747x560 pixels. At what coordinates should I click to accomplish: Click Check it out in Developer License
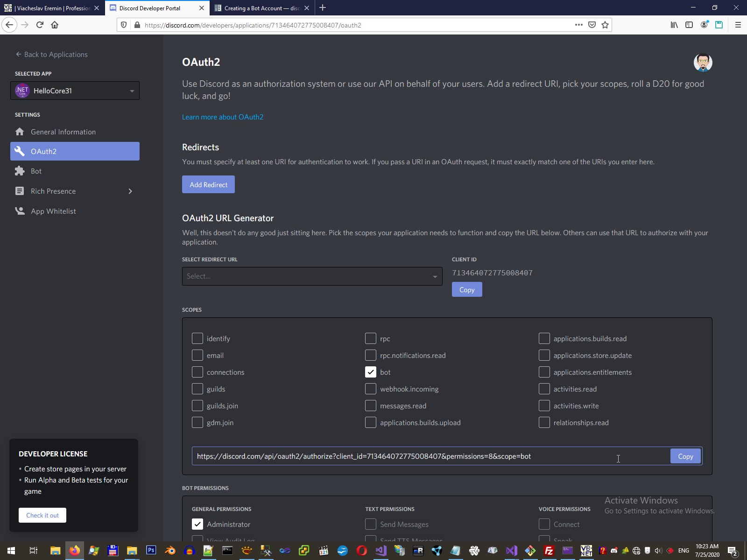pos(42,515)
